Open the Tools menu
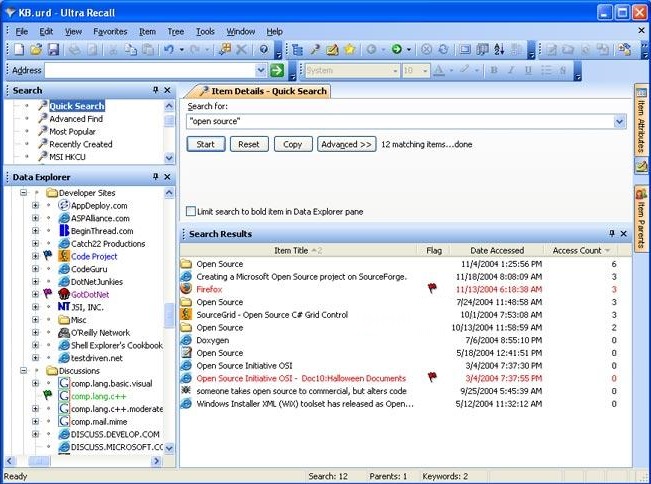 [x=205, y=32]
